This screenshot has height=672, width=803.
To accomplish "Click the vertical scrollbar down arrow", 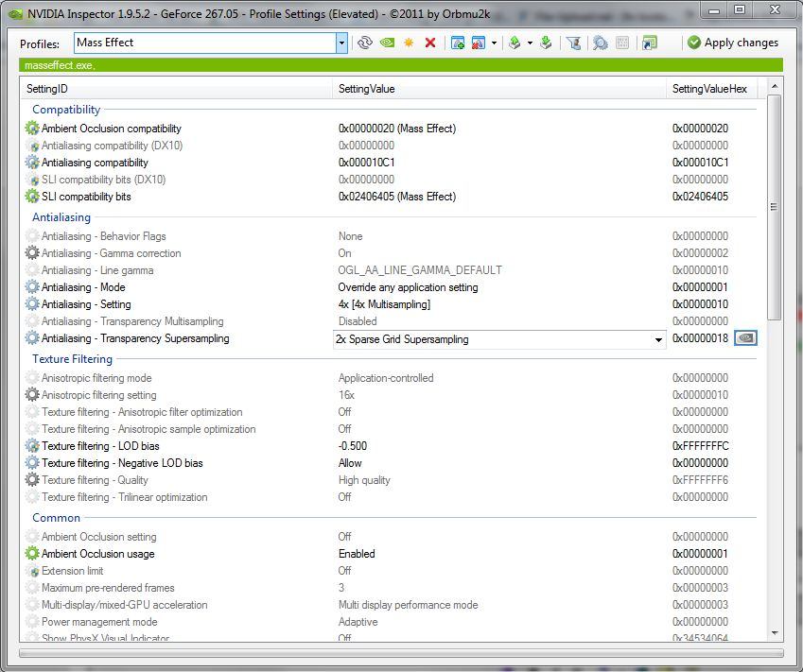I will tap(775, 633).
